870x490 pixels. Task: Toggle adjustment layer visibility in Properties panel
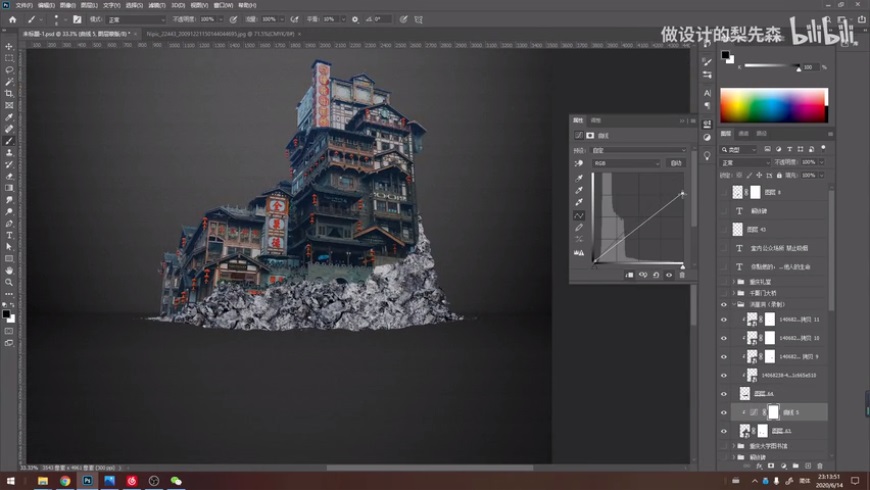click(x=669, y=275)
